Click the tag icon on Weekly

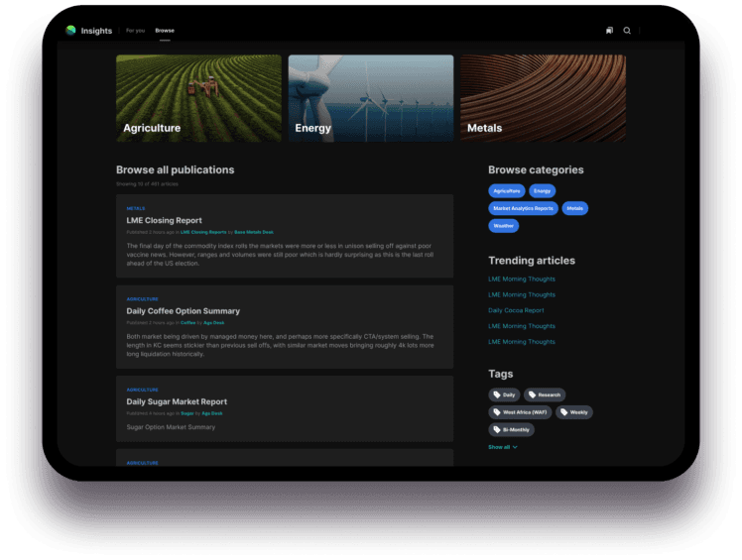tap(564, 412)
